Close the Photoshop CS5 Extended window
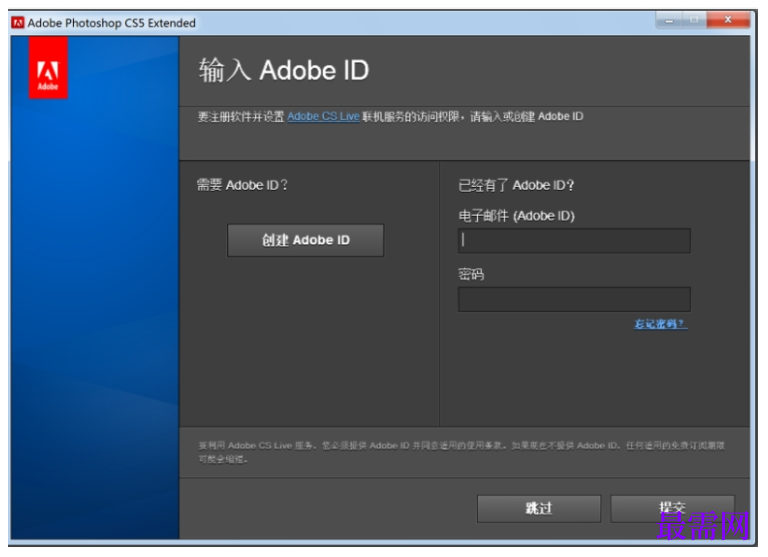This screenshot has width=768, height=557. pyautogui.click(x=728, y=20)
